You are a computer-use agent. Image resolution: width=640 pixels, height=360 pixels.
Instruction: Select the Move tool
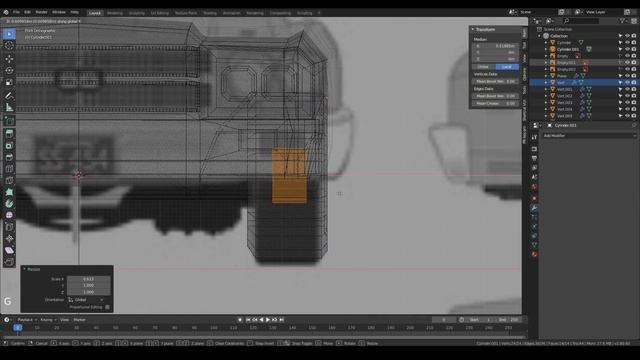point(9,59)
